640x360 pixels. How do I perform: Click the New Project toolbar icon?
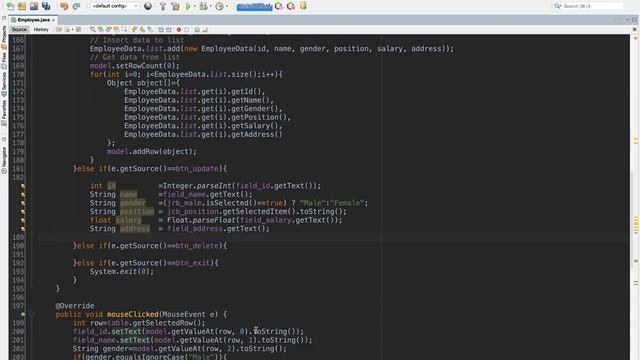(22, 6)
